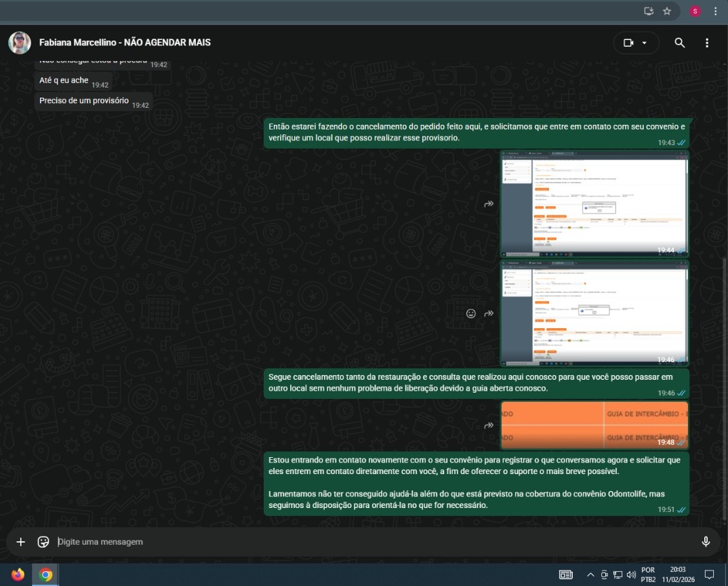Open Chrome's three-dot browser menu
This screenshot has height=586, width=728.
pyautogui.click(x=715, y=11)
